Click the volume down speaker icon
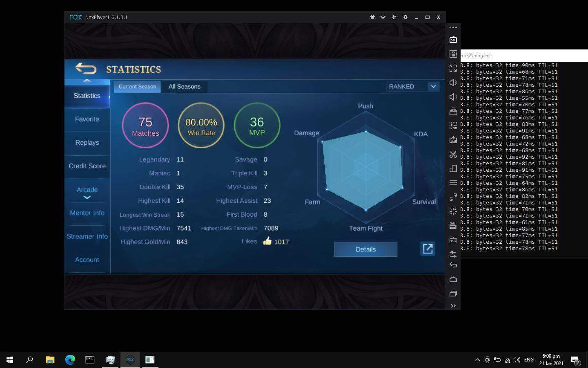The image size is (588, 368). [x=453, y=97]
